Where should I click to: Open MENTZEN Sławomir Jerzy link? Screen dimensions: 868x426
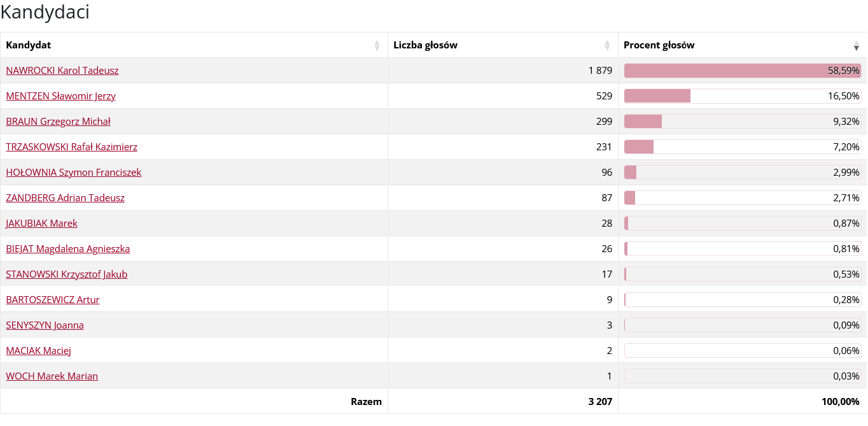(60, 96)
